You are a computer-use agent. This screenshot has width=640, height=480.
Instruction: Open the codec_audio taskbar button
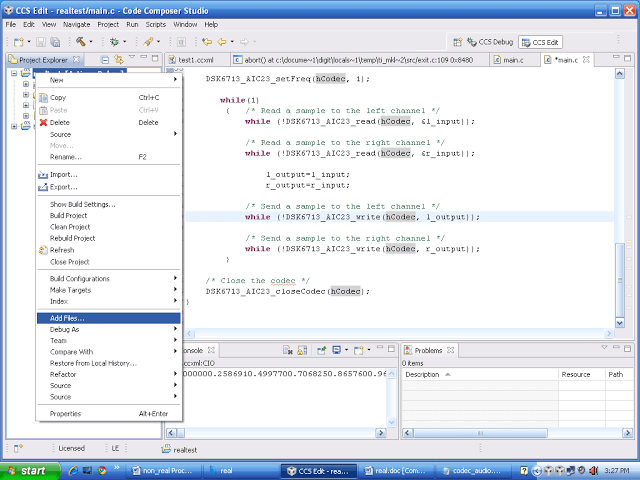click(472, 471)
